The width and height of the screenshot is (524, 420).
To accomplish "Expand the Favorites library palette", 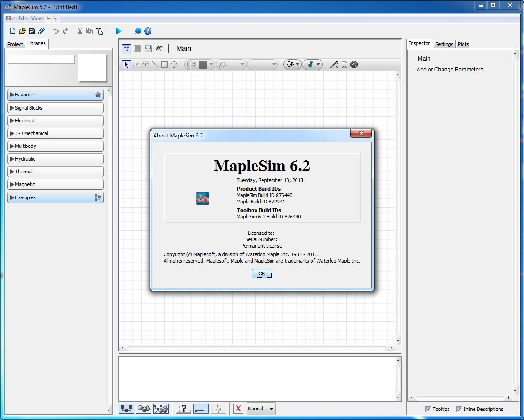I will click(x=55, y=95).
